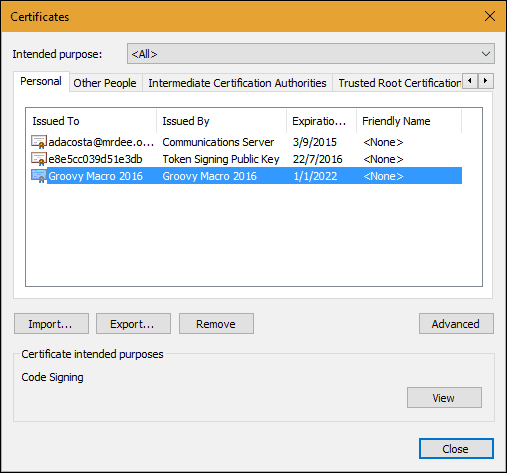Sort by the Issued By column header
507x473 pixels.
click(x=221, y=121)
